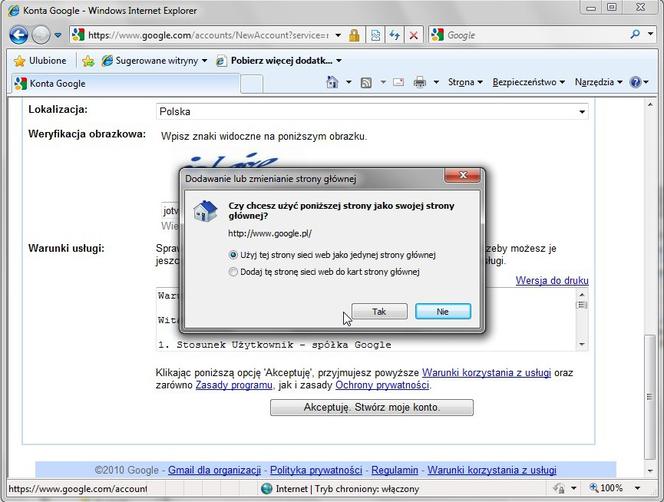Viewport: 664px width, 502px height.
Task: Close the home page dialog
Action: tap(462, 175)
